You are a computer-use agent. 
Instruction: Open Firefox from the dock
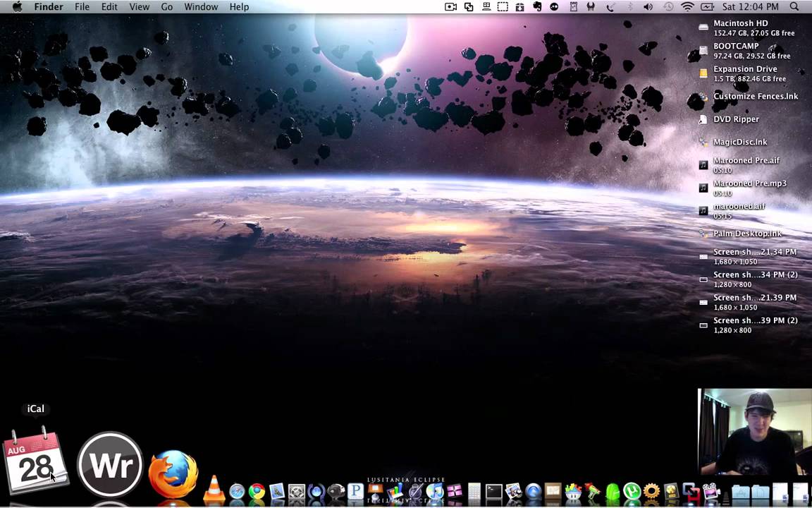(x=173, y=474)
